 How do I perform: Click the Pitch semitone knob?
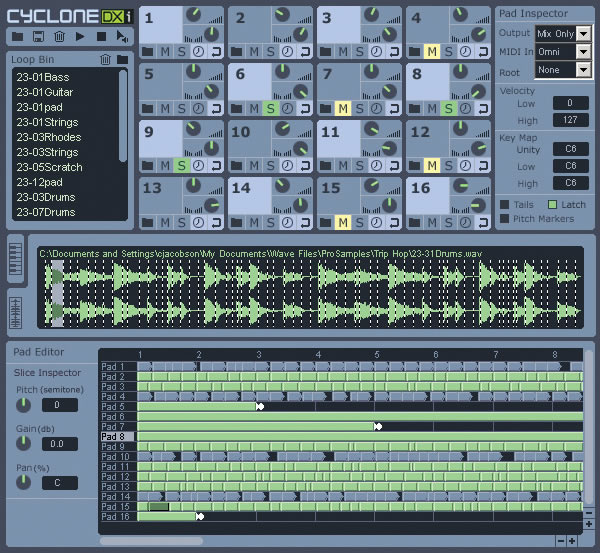23,405
